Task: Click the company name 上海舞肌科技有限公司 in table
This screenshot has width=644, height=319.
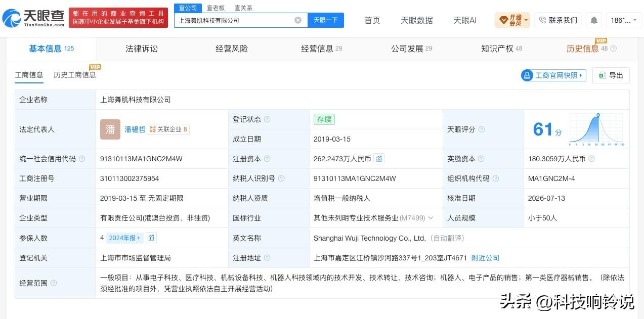Action: [136, 100]
